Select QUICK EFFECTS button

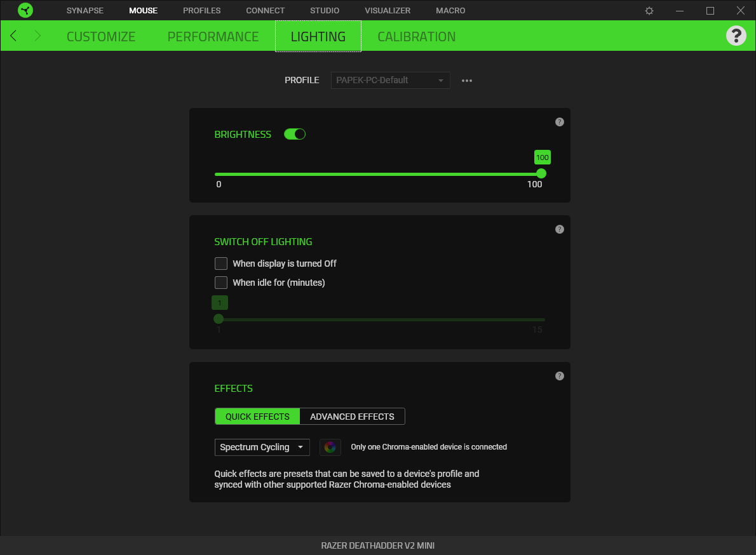click(x=257, y=417)
